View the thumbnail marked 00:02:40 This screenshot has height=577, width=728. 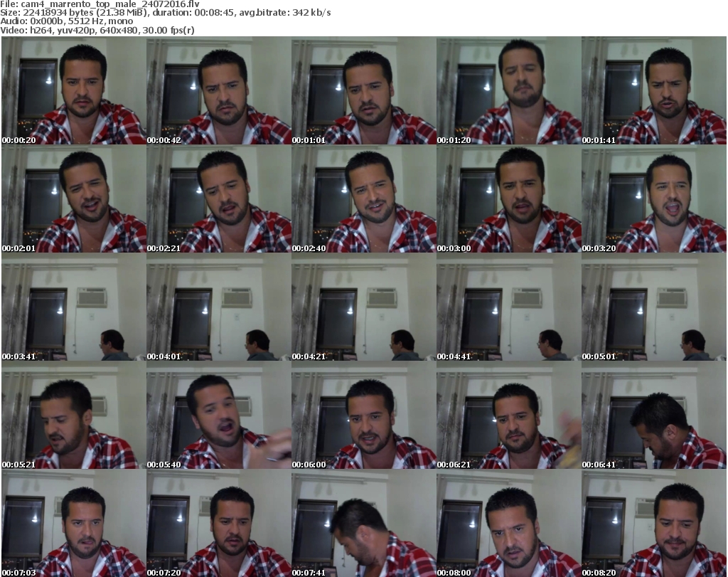click(x=363, y=198)
